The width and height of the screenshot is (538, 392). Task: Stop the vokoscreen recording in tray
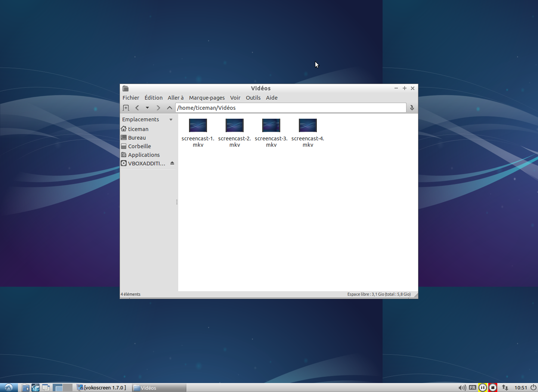coord(493,388)
